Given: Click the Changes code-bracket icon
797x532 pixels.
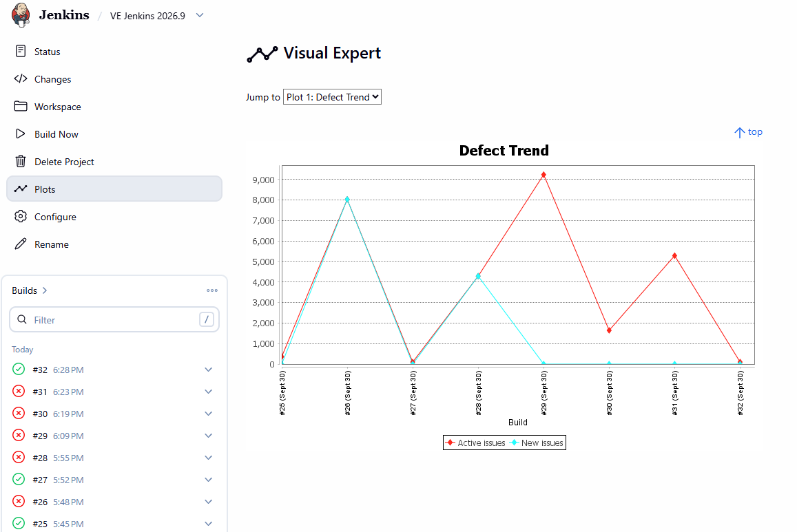Looking at the screenshot, I should tap(21, 78).
